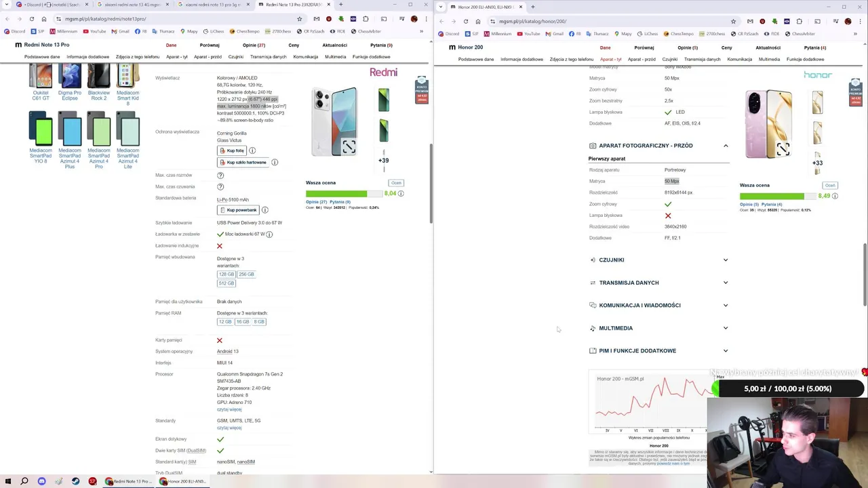Bookmark the Redmi page with star icon
This screenshot has height=488, width=868.
click(x=299, y=19)
